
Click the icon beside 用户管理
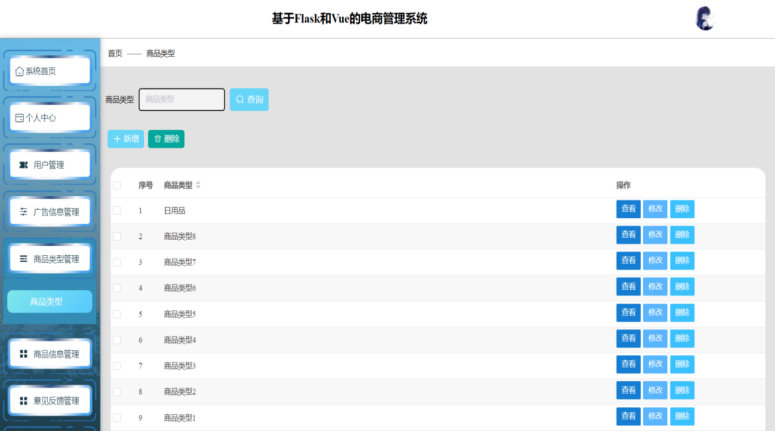(x=23, y=165)
